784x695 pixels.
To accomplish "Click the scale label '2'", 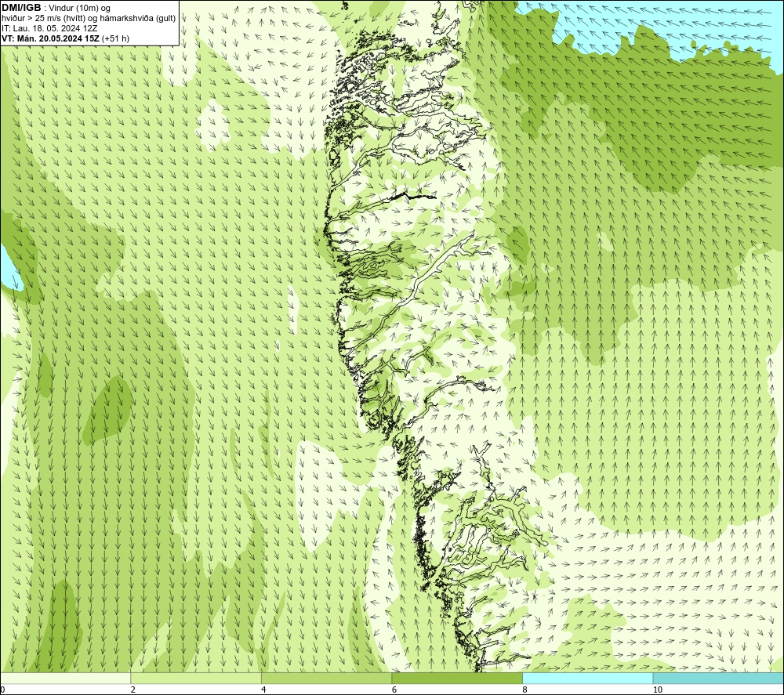I will point(133,690).
